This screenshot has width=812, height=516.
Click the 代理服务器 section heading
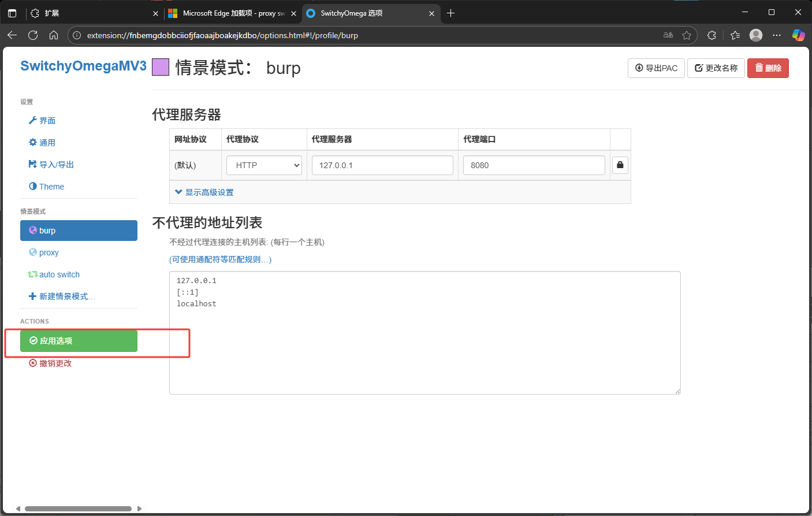click(x=187, y=114)
